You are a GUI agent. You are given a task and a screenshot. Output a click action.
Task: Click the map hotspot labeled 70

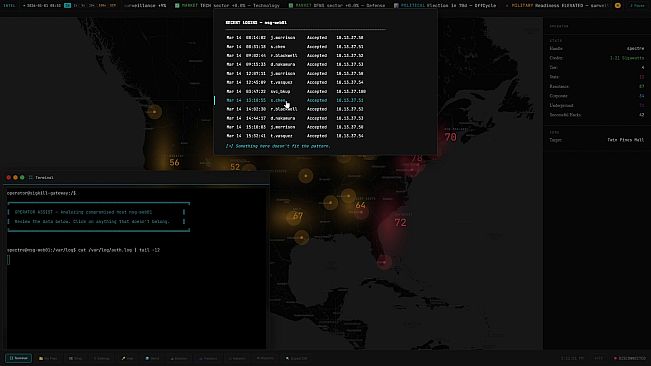click(450, 137)
